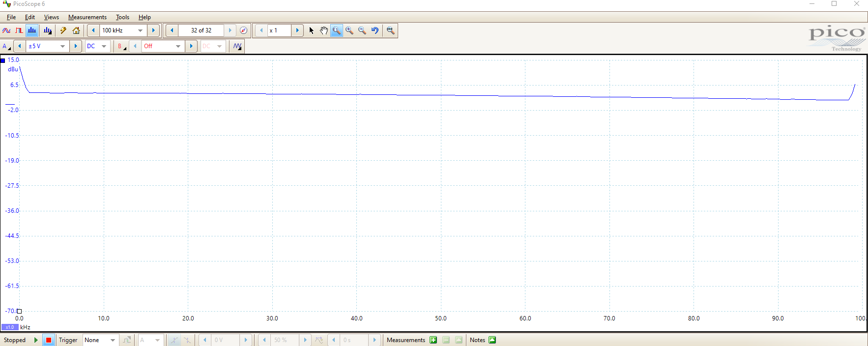The width and height of the screenshot is (868, 346).
Task: Click the axis offset handle at origin
Action: 19,311
